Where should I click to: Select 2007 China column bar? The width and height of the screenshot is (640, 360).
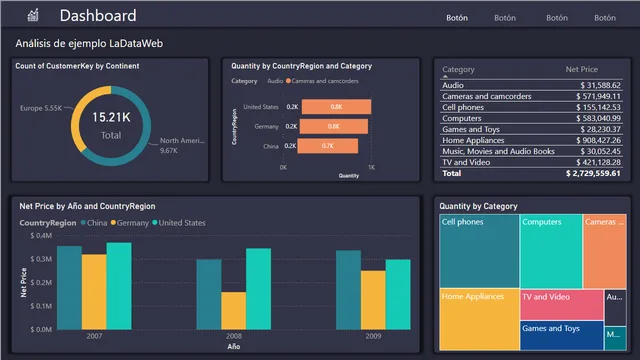[x=69, y=288]
